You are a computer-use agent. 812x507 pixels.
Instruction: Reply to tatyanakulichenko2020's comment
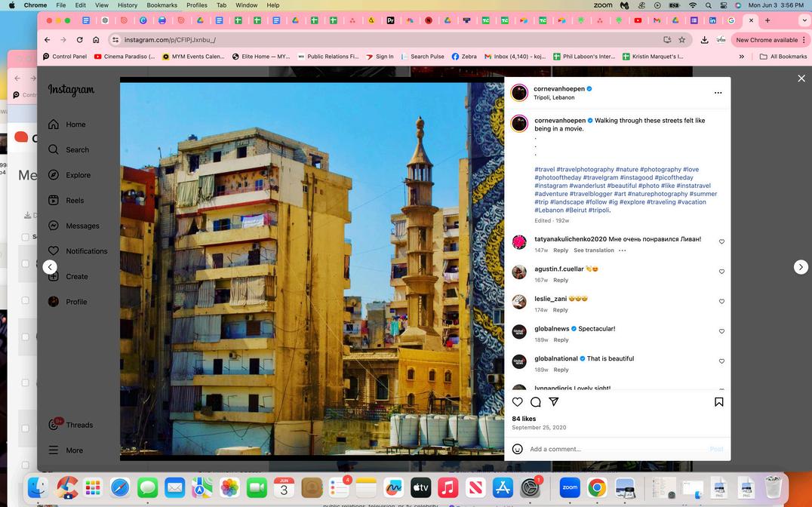click(560, 250)
